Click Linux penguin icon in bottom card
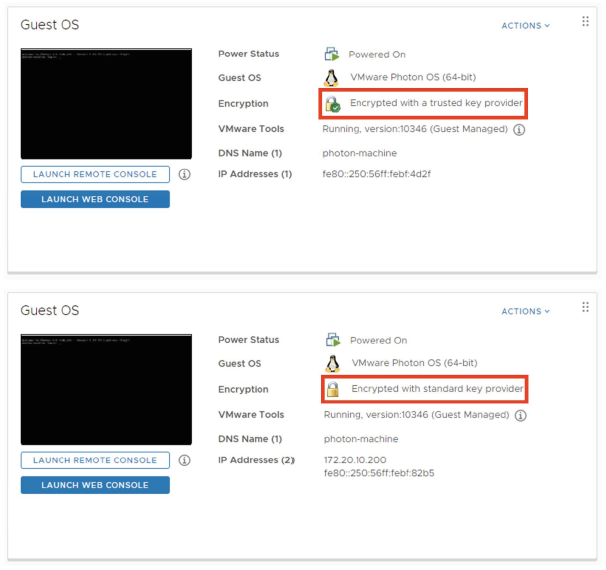 click(x=333, y=364)
